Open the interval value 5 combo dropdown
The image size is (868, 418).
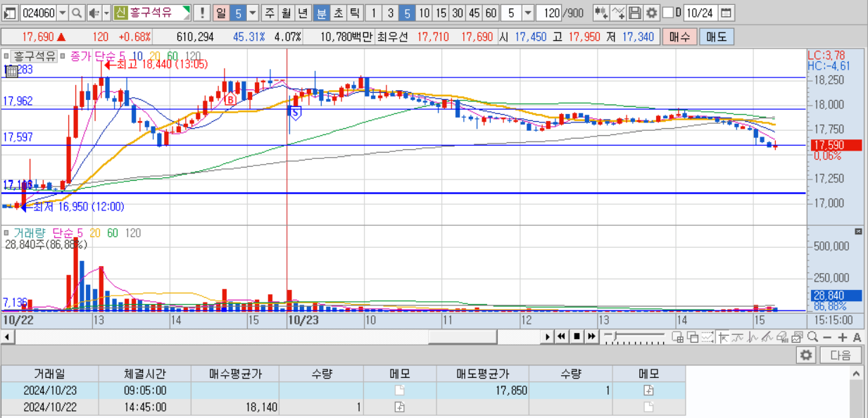coord(527,13)
